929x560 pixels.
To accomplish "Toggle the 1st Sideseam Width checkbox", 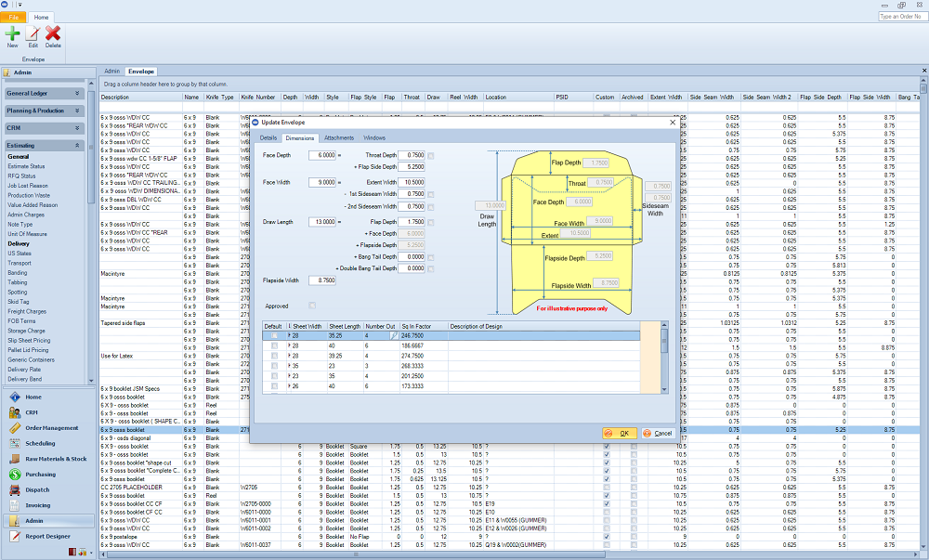I will tap(431, 194).
